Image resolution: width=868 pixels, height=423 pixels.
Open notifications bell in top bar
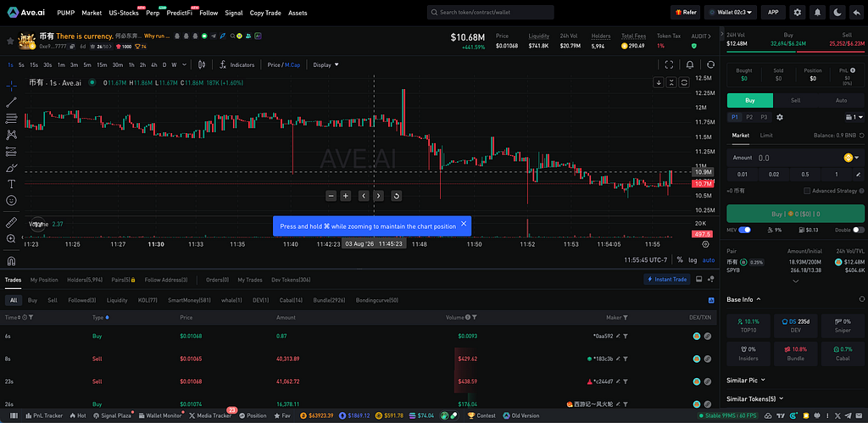816,12
